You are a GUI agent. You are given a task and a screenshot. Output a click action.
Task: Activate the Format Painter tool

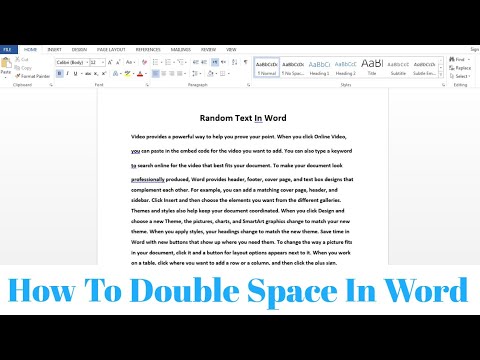point(32,76)
